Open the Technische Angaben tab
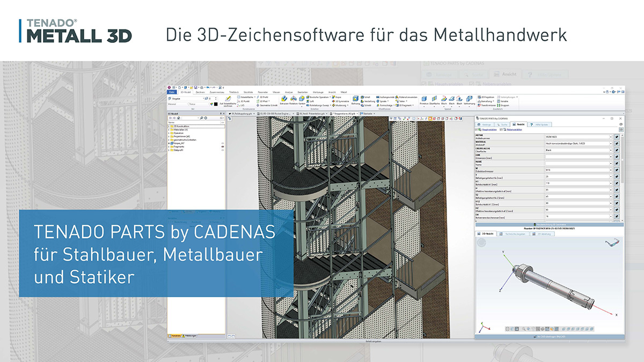The width and height of the screenshot is (644, 362). pos(512,233)
